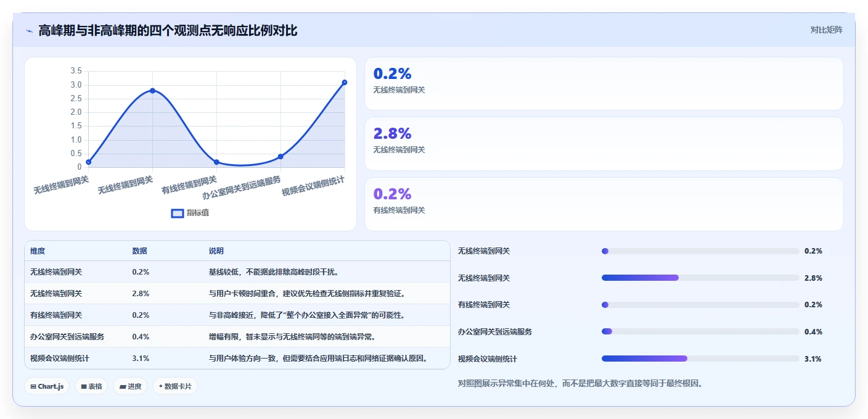Screen dimensions: 868x419
Task: Click the 2.8% value in the metric card
Action: (392, 133)
